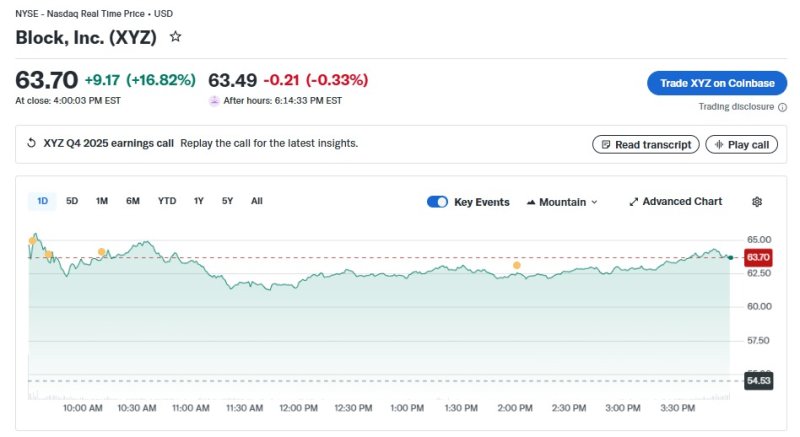Select the 1D time range tab

click(x=43, y=201)
